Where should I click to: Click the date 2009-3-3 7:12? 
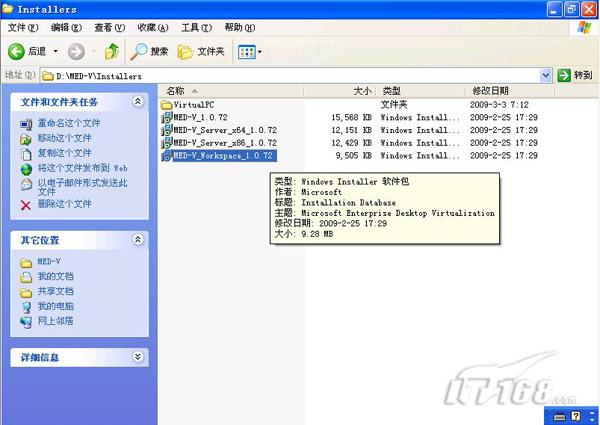(499, 104)
